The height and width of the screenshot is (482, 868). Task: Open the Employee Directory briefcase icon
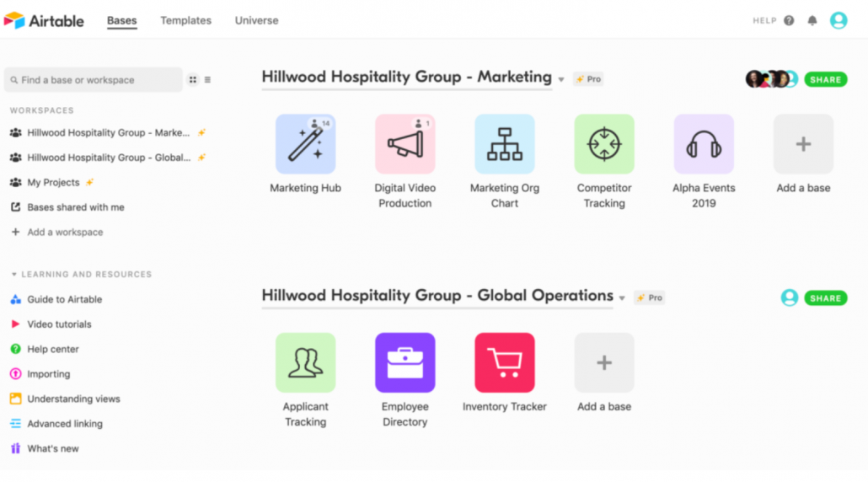click(x=405, y=362)
